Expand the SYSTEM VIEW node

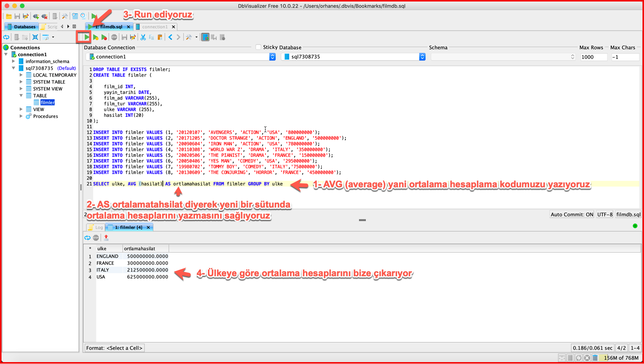pos(21,89)
